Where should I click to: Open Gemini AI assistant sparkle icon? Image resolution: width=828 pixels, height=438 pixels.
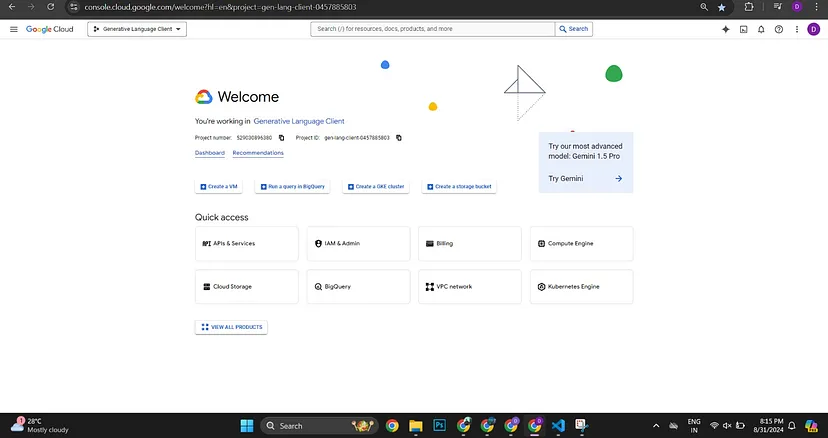[726, 30]
